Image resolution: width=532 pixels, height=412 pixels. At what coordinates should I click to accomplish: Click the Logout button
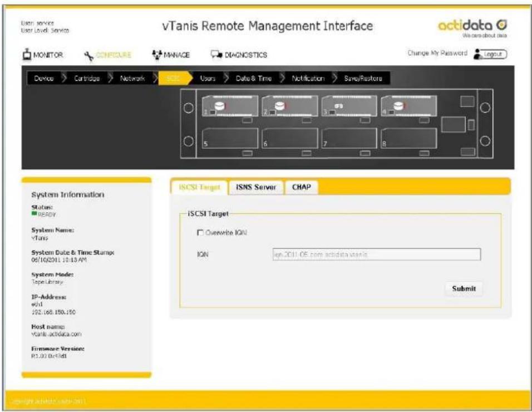click(495, 54)
